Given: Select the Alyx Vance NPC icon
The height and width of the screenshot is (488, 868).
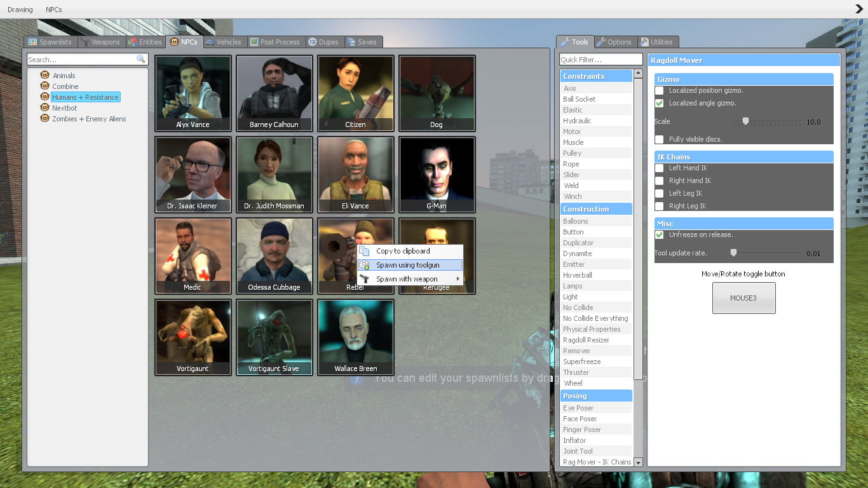Looking at the screenshot, I should click(193, 93).
